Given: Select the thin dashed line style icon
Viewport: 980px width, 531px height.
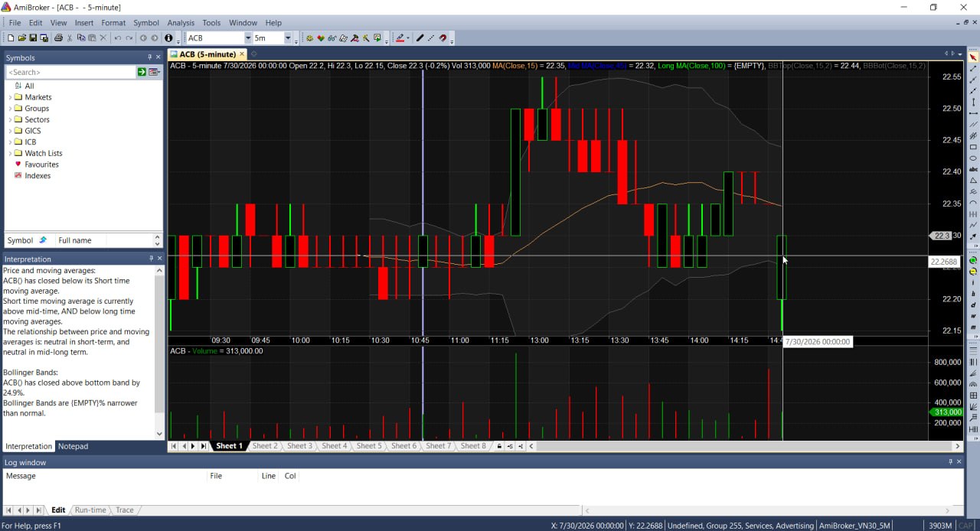Looking at the screenshot, I should [431, 37].
